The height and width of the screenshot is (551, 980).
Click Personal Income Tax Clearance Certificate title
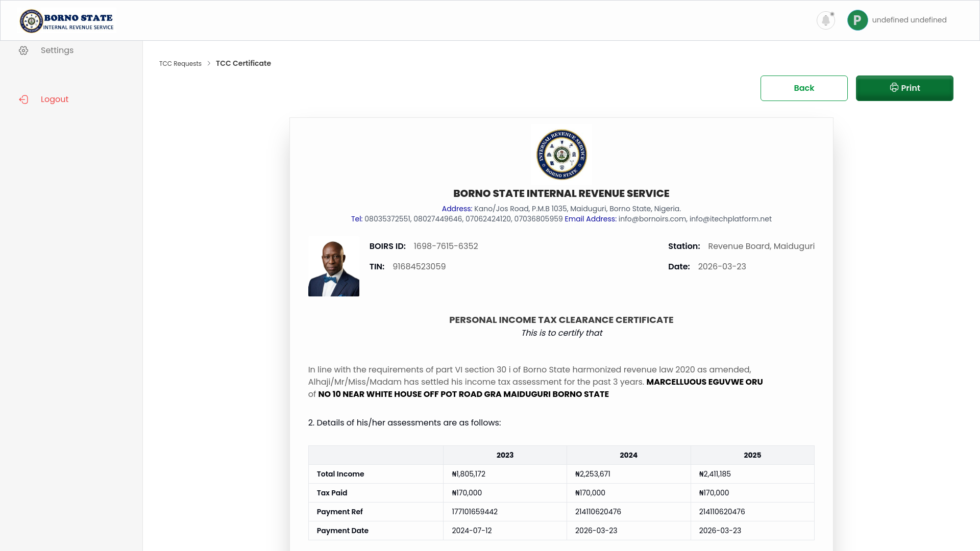click(561, 320)
